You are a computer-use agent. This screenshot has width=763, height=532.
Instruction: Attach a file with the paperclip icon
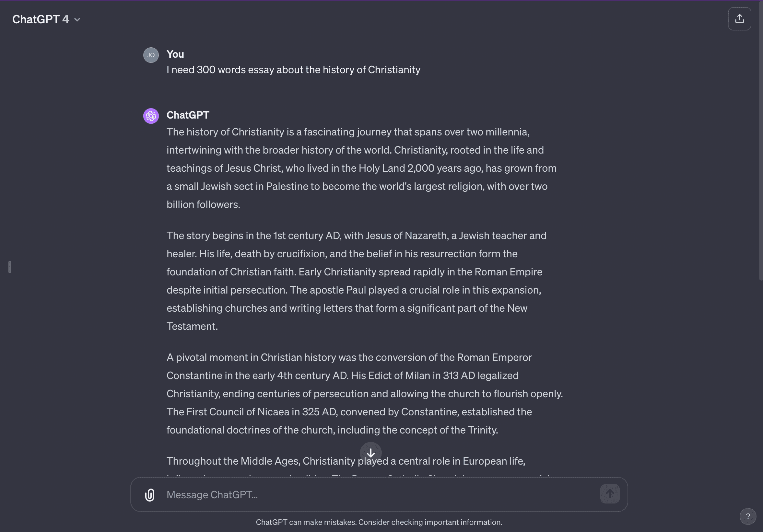(x=150, y=495)
